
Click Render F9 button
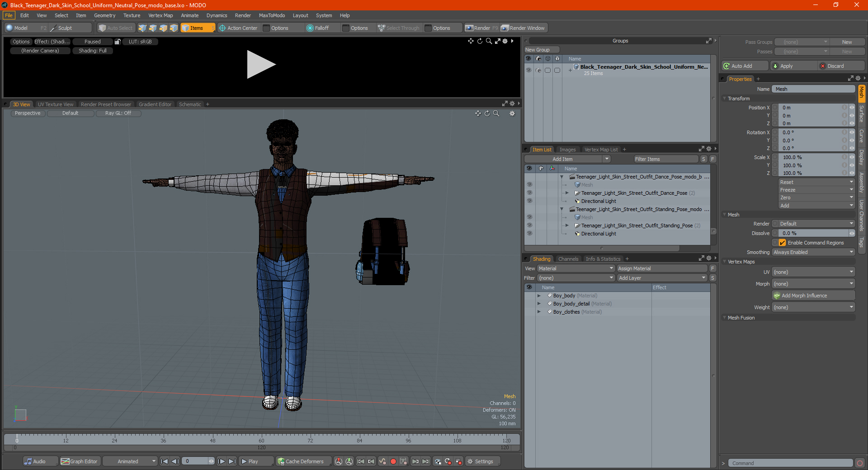tap(481, 28)
